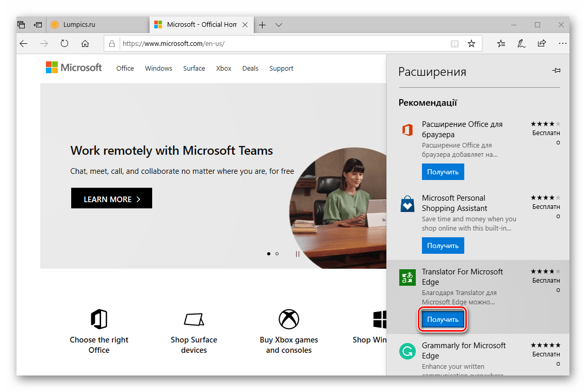Click the Home icon in the toolbar
Screen dimensions: 586x392
85,44
